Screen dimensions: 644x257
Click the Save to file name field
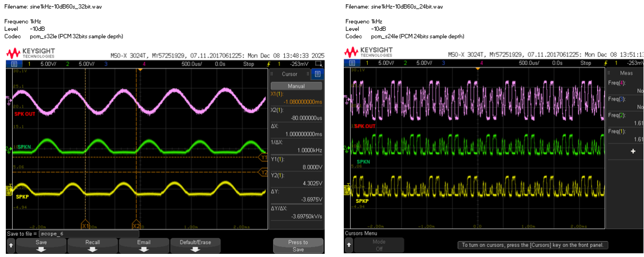point(89,234)
